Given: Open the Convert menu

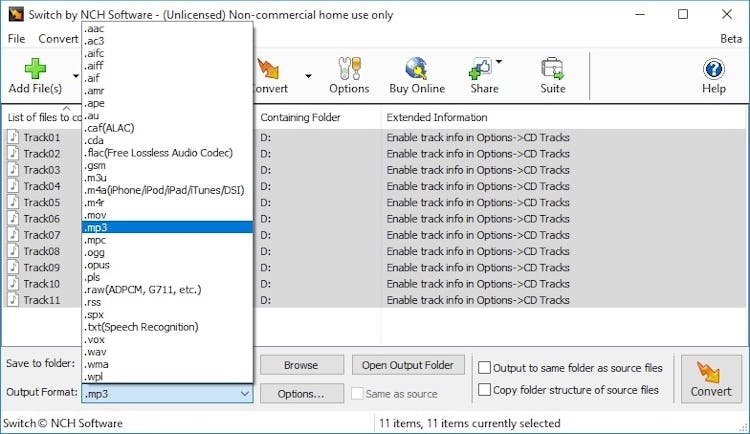Looking at the screenshot, I should [x=58, y=39].
